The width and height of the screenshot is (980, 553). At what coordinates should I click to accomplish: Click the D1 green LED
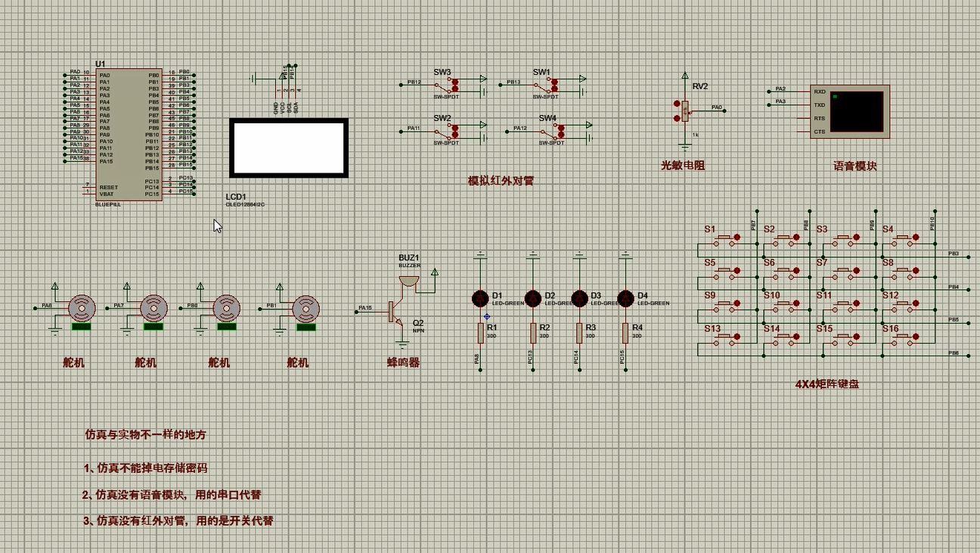[480, 298]
